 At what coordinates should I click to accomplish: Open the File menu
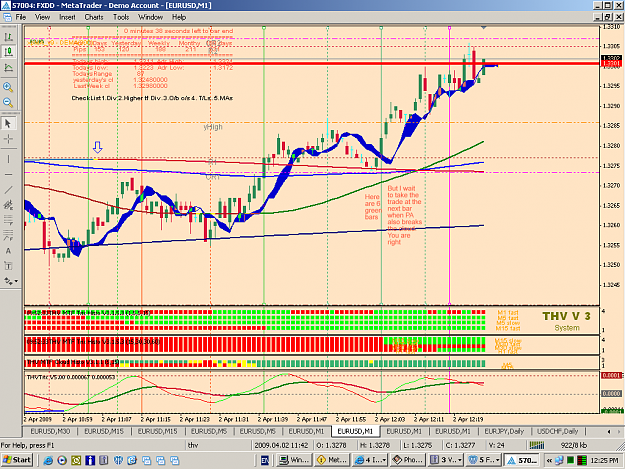(x=21, y=17)
